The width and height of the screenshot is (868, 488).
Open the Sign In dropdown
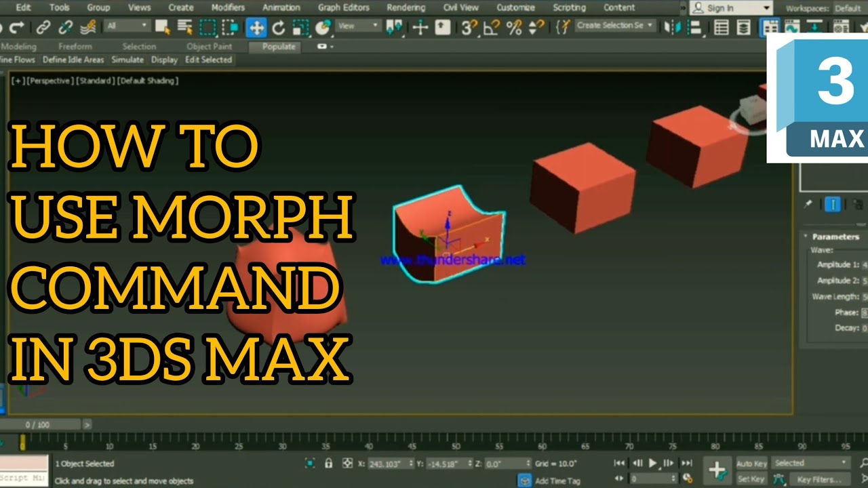(x=731, y=8)
